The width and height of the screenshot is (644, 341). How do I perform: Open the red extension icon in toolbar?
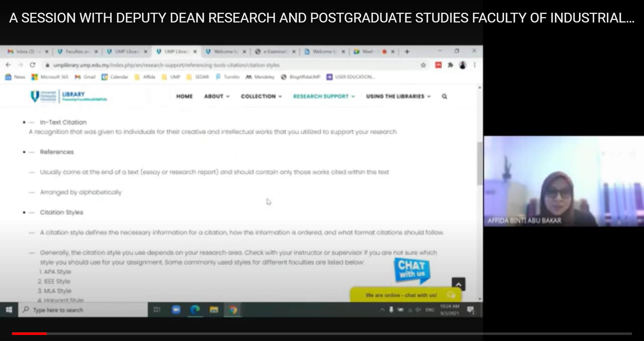(438, 65)
